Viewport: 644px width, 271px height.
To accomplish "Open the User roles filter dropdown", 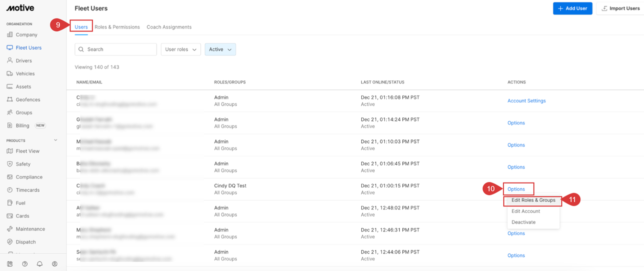I will pyautogui.click(x=181, y=49).
